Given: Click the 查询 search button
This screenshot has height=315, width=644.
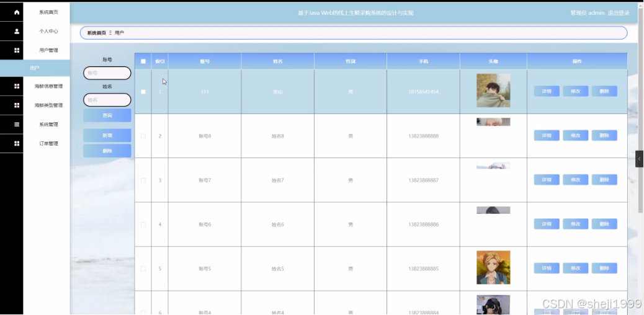Looking at the screenshot, I should point(107,115).
